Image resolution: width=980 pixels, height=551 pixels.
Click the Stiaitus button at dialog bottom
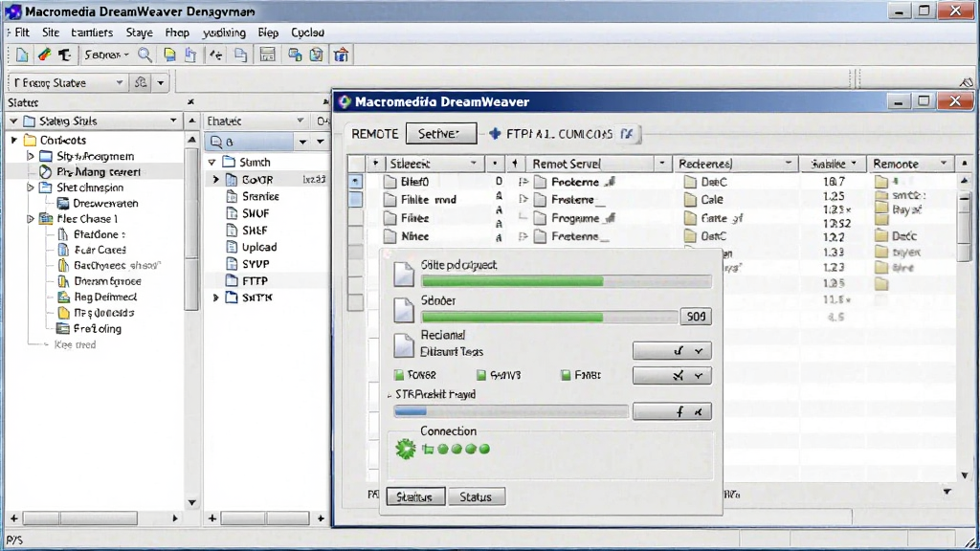[x=415, y=496]
